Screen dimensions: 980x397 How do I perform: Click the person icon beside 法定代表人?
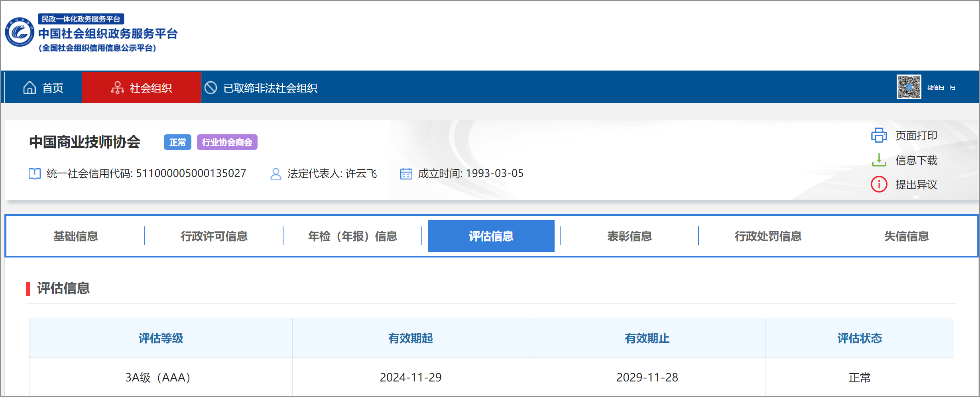(x=275, y=173)
